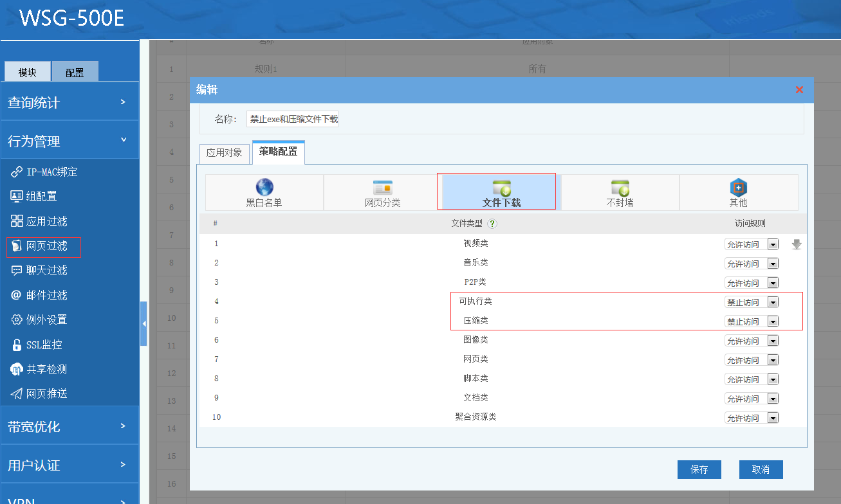Switch to the 应用对象 tab
Viewport: 841px width, 504px height.
[224, 152]
